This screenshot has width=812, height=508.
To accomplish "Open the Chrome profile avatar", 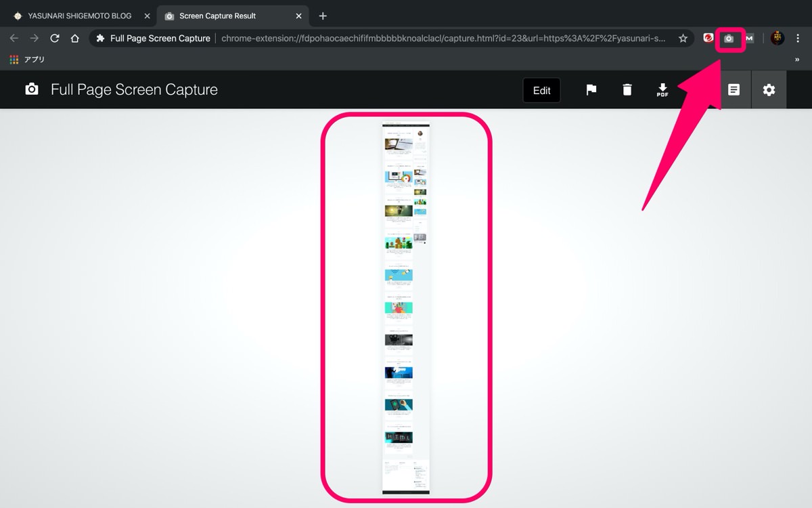I will tap(777, 39).
